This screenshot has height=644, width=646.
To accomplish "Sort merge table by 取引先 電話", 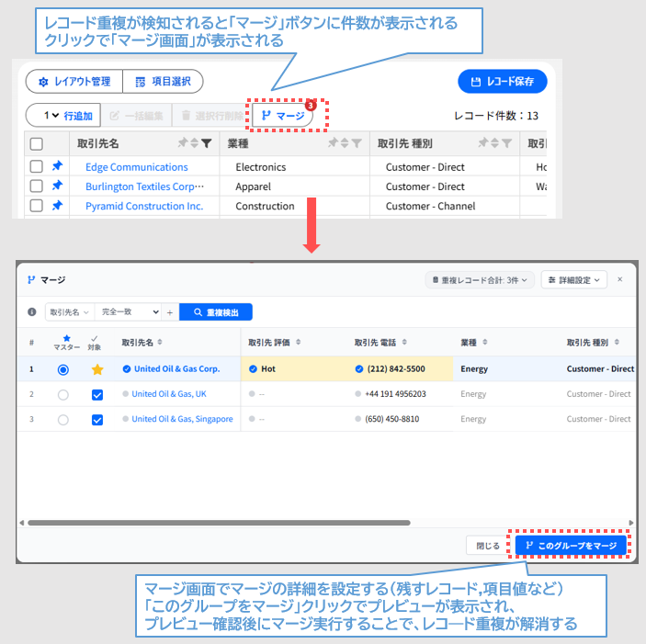I will [404, 342].
